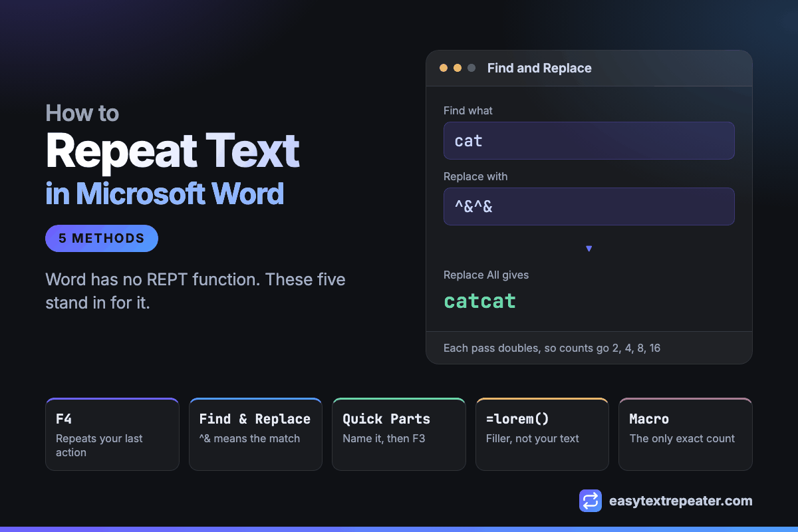Open the Quick Parts method card
Image resolution: width=798 pixels, height=532 pixels.
coord(399,434)
